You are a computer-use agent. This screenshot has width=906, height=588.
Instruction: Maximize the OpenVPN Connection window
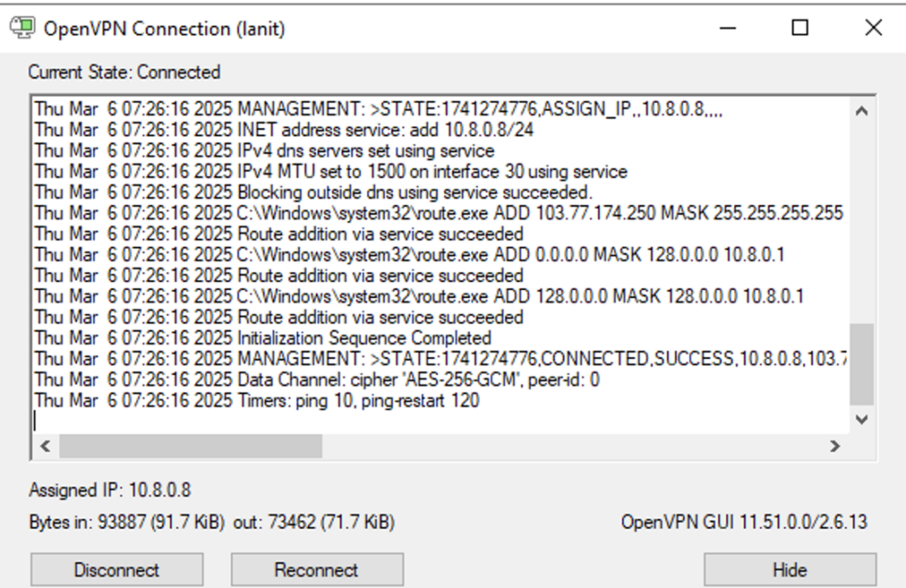click(x=800, y=27)
